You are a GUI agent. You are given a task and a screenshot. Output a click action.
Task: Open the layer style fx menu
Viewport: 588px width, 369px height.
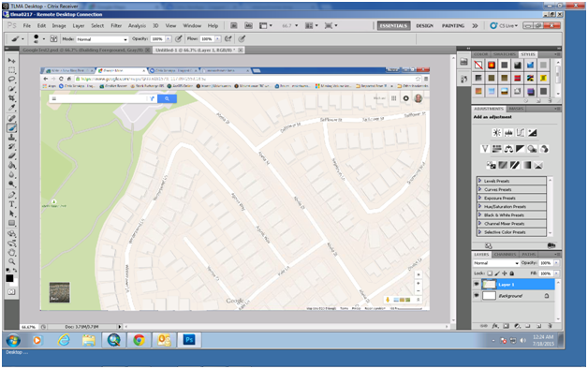coord(495,326)
